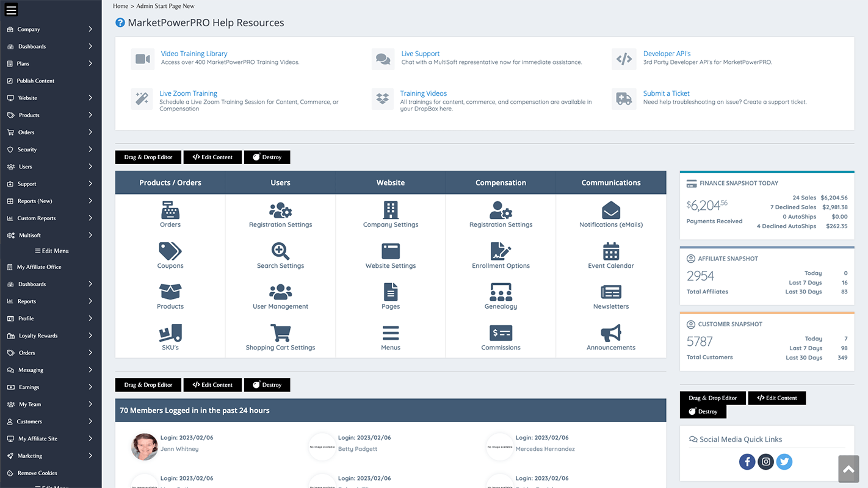The width and height of the screenshot is (868, 488).
Task: Open the Products box icon
Action: (x=170, y=292)
